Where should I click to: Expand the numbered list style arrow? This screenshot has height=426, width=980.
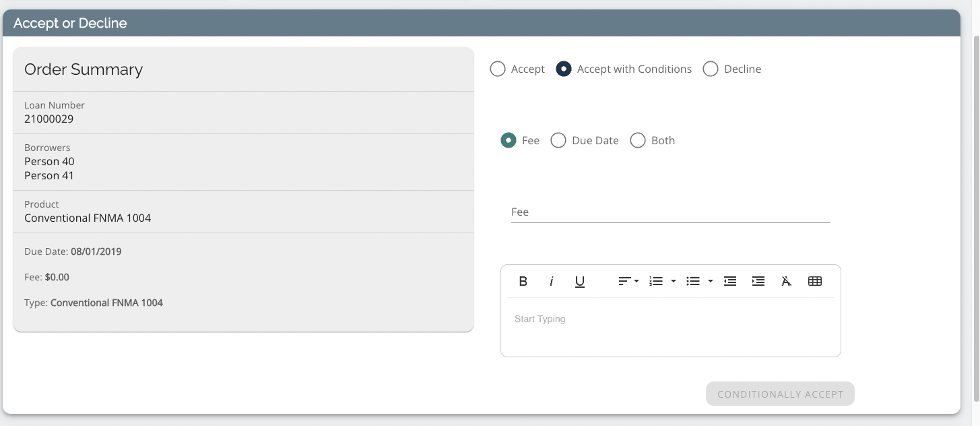click(x=674, y=282)
